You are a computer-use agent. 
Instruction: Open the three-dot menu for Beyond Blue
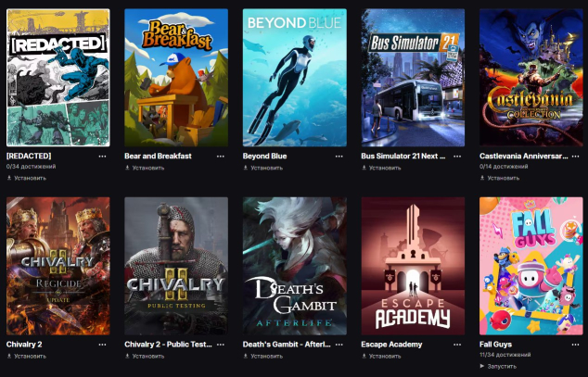(339, 157)
